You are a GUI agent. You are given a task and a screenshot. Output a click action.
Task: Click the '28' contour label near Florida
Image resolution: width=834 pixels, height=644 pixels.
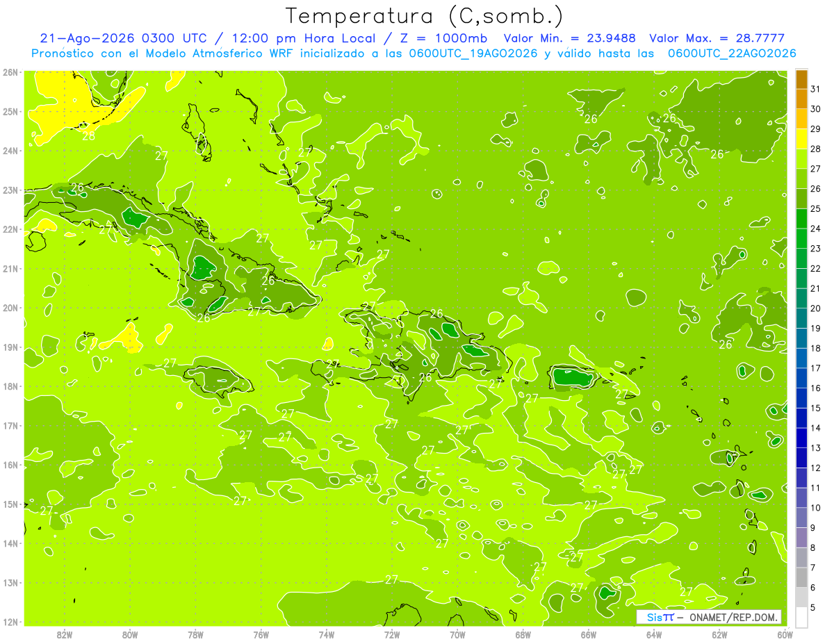pyautogui.click(x=89, y=136)
